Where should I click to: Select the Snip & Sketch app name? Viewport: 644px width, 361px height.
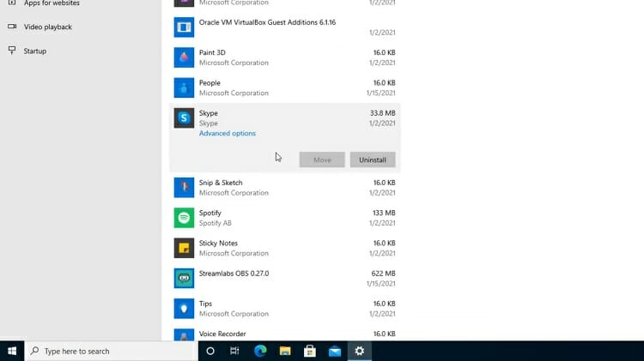point(221,183)
